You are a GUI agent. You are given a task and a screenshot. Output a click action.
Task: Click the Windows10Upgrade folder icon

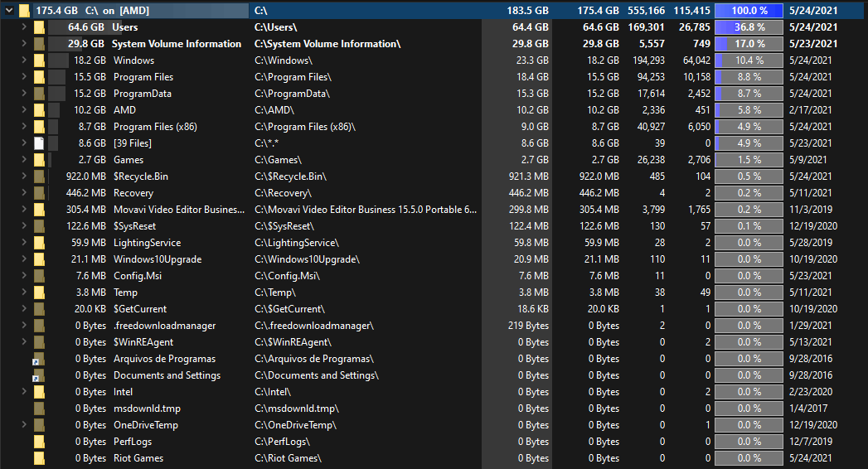click(x=39, y=259)
